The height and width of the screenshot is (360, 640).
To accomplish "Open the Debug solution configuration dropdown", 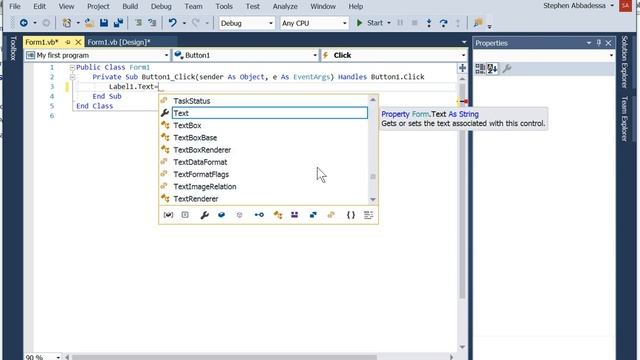I will point(247,23).
